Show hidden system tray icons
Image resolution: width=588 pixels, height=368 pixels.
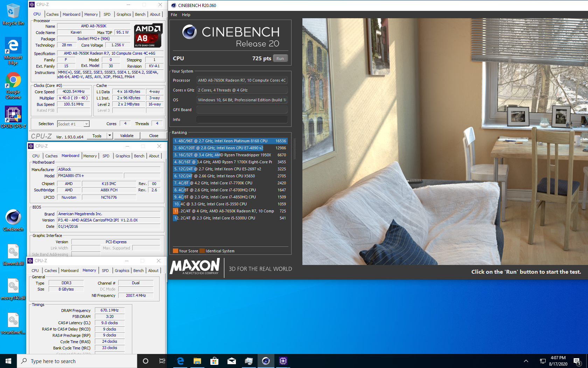pos(526,361)
